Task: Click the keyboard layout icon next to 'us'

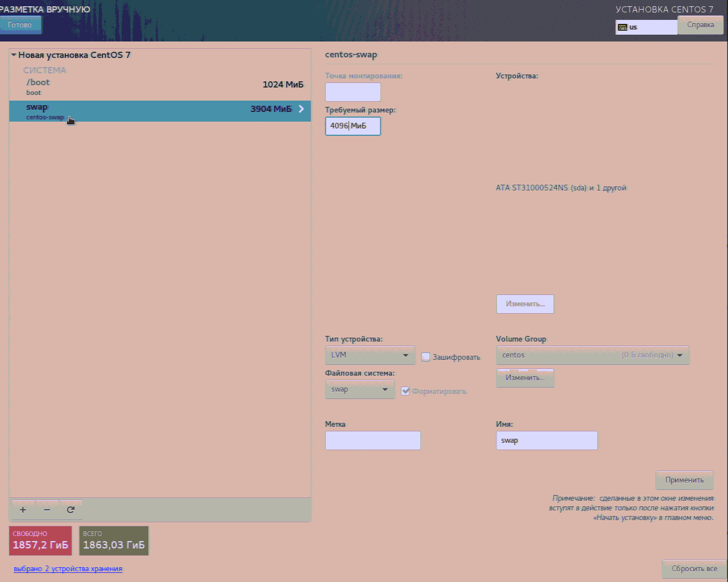Action: [622, 27]
